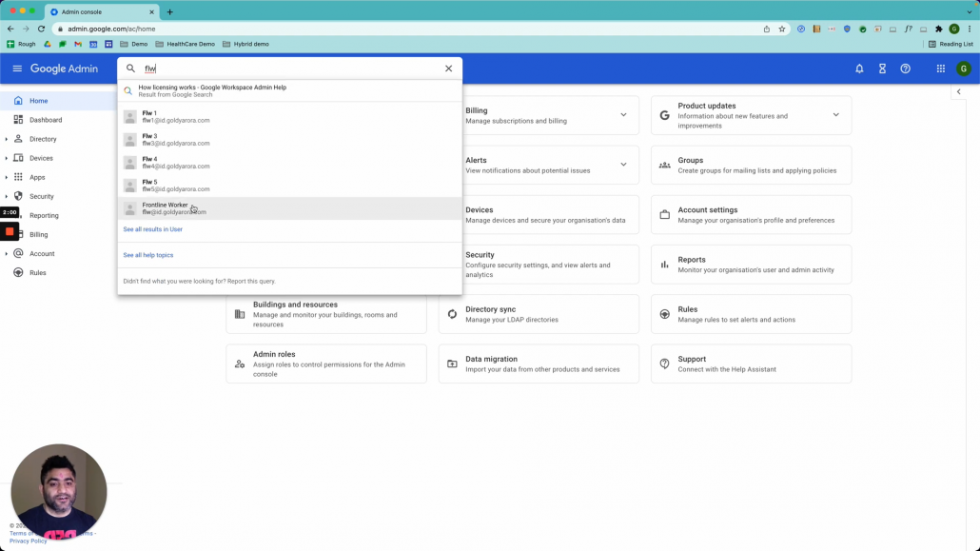Open Reporting in sidebar

click(x=44, y=216)
